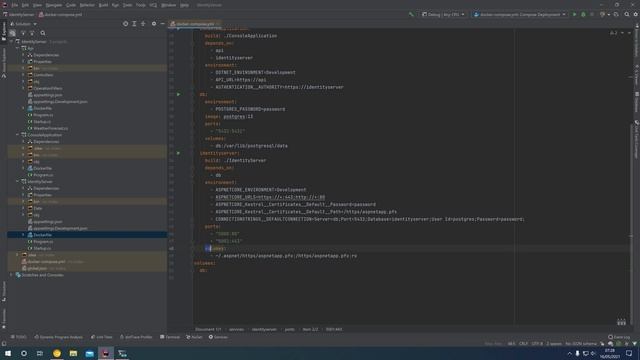Click the first icon in explorer toolbar row
Image resolution: width=640 pixels, height=360 pixels.
coord(13,33)
